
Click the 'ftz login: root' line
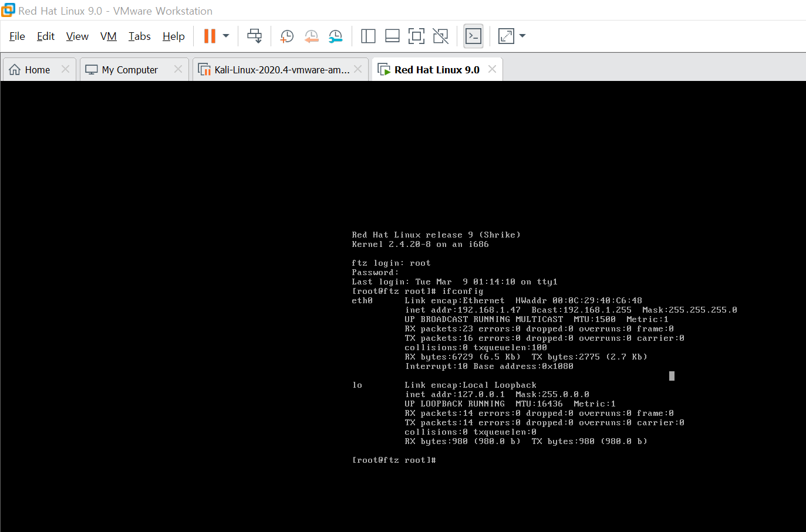point(391,263)
